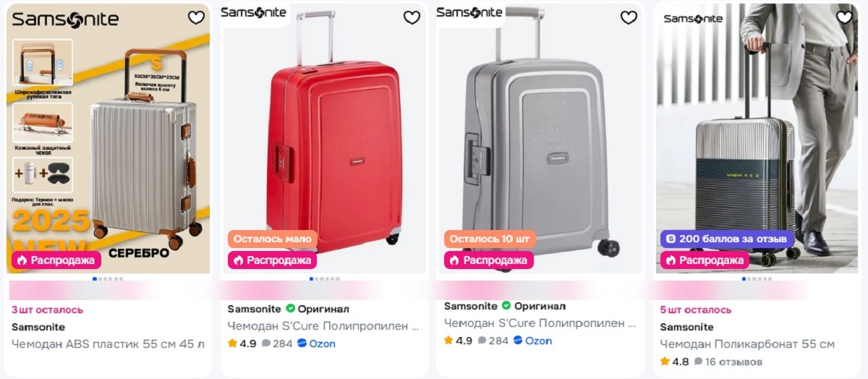The width and height of the screenshot is (868, 379).
Task: Click the 4.8 star rating of polycarbonate suitcase
Action: pos(674,362)
